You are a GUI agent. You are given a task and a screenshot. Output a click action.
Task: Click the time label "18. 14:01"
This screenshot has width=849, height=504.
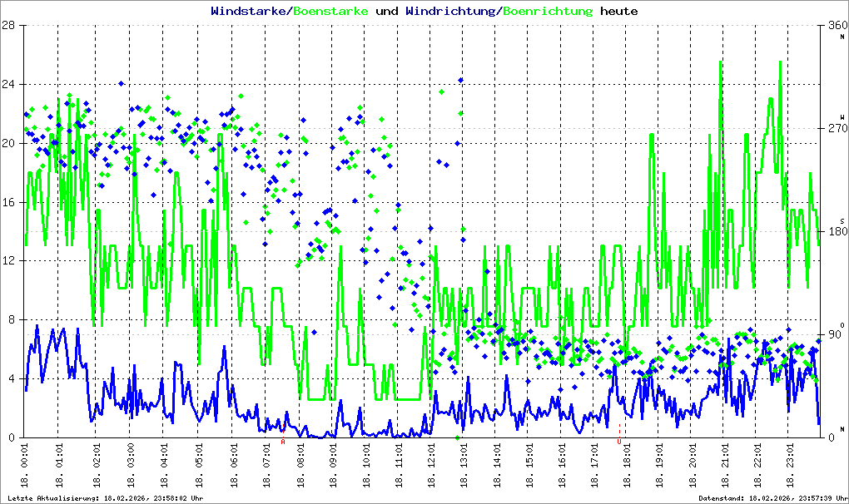click(496, 466)
